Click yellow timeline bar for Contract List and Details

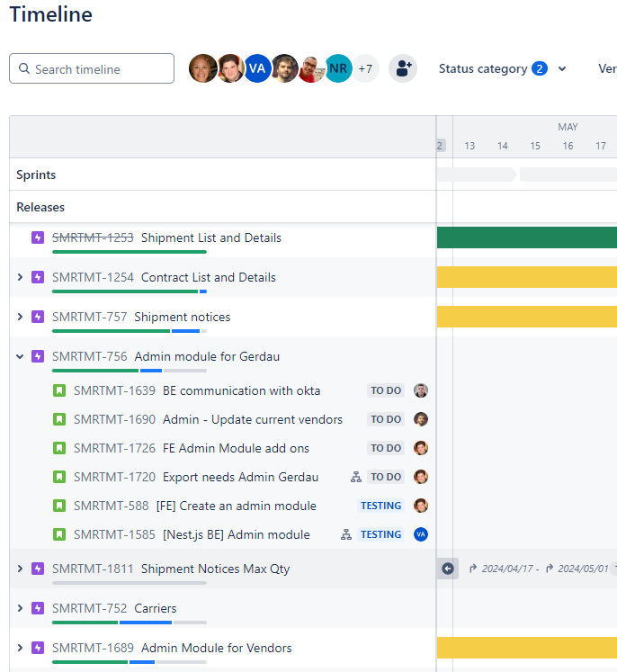click(527, 277)
